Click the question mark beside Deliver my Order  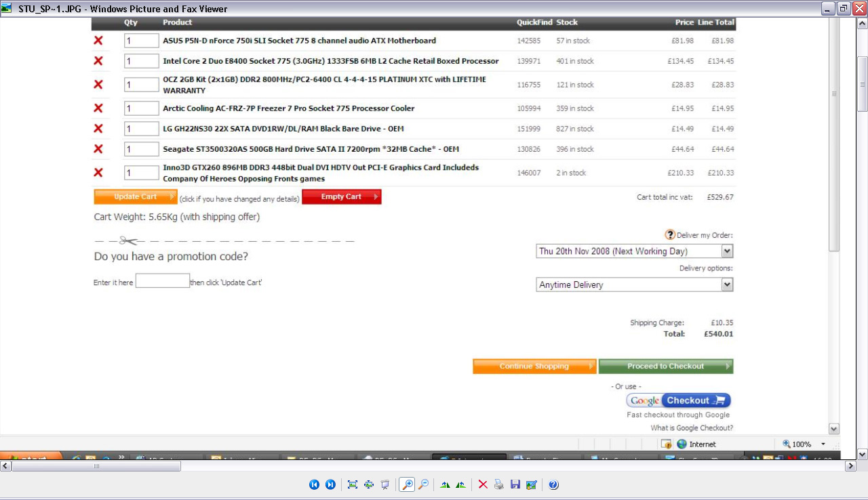tap(670, 235)
